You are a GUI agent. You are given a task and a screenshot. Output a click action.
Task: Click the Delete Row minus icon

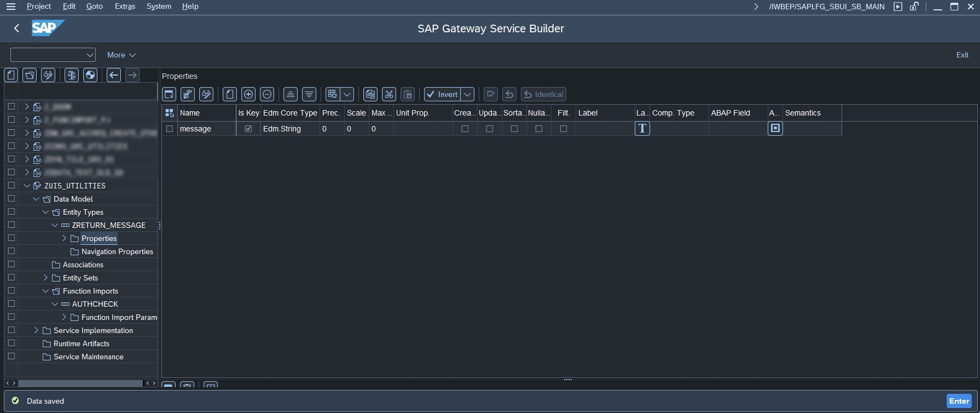pos(267,94)
